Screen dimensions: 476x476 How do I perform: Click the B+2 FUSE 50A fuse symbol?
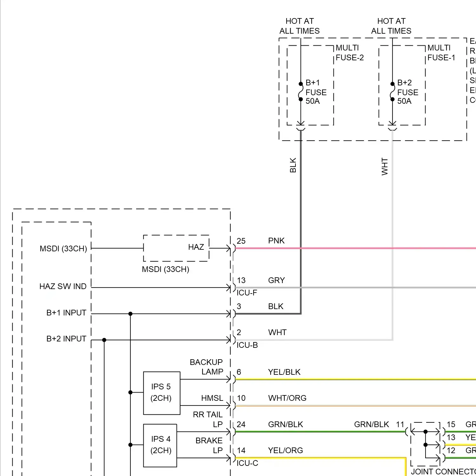[392, 92]
